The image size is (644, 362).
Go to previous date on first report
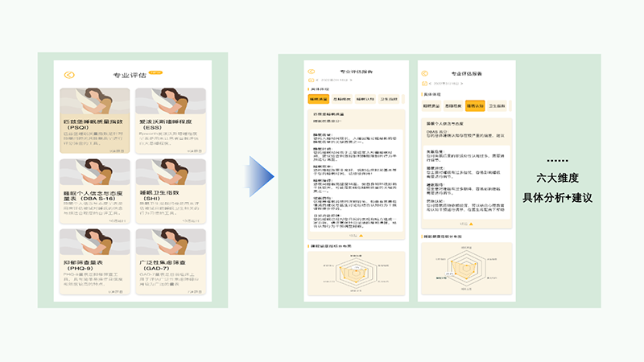point(317,80)
